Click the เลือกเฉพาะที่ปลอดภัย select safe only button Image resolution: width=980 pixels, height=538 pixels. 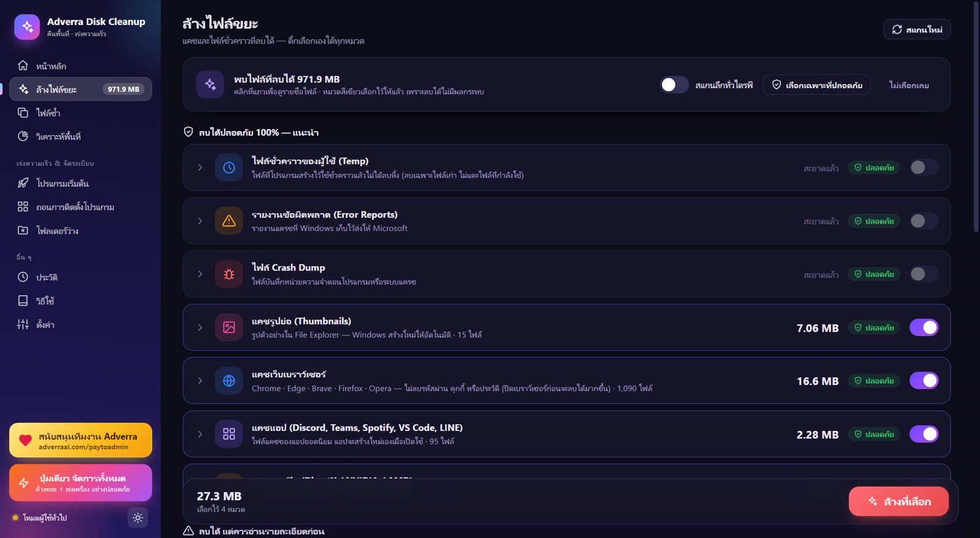[816, 85]
